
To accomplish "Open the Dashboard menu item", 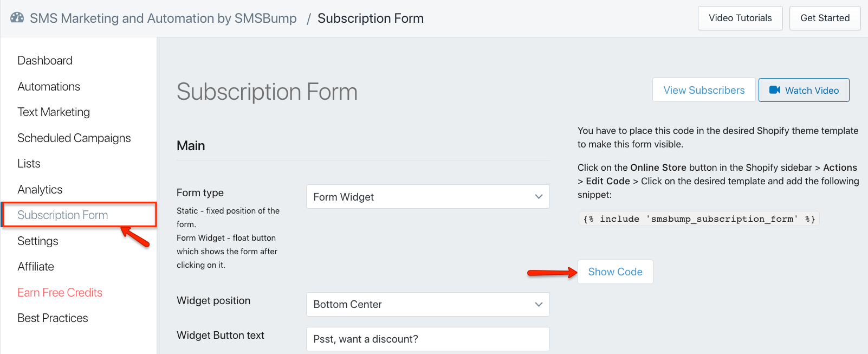I will coord(45,60).
